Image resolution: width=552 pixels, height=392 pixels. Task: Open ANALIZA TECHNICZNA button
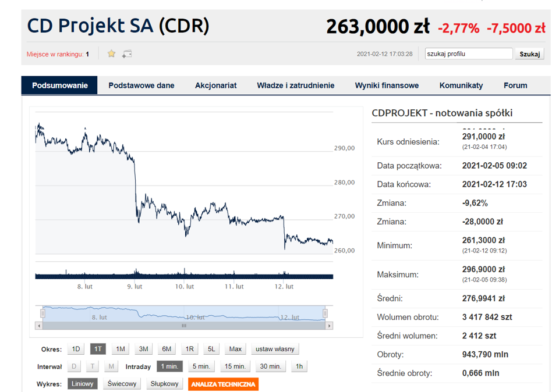[222, 384]
